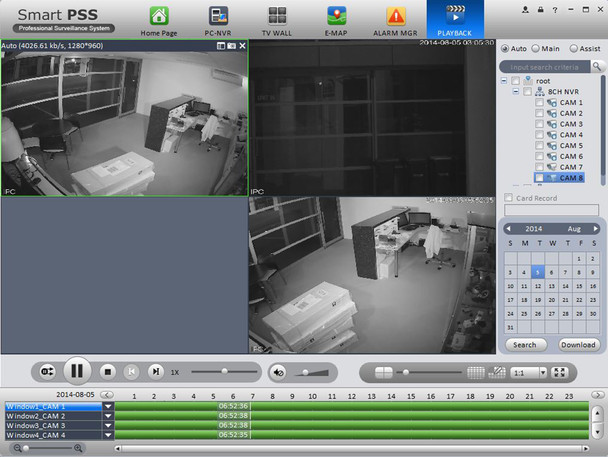Enter full screen mode
608x457 pixels.
point(560,372)
